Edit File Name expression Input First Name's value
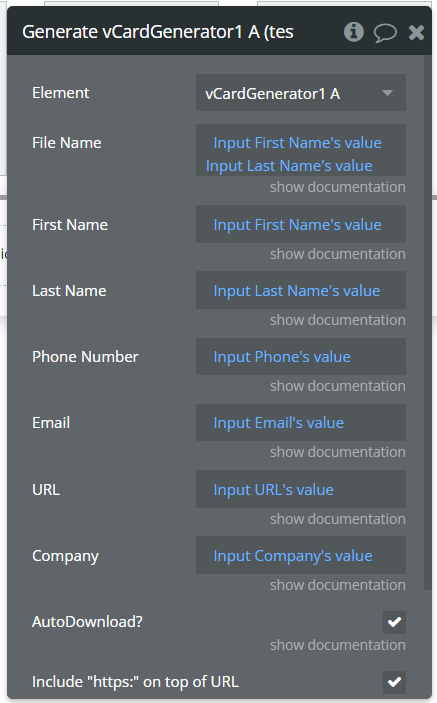 click(x=298, y=143)
